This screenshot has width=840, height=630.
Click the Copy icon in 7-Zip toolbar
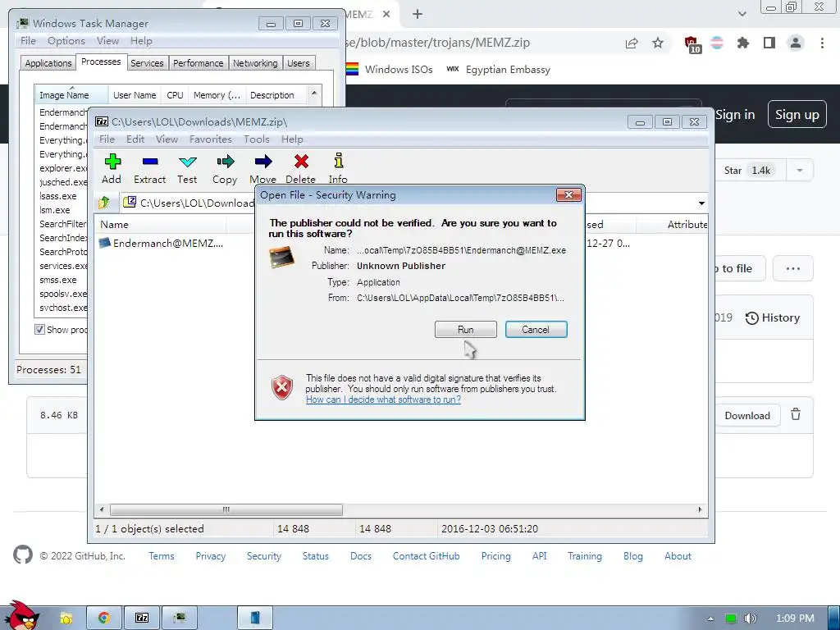click(225, 162)
